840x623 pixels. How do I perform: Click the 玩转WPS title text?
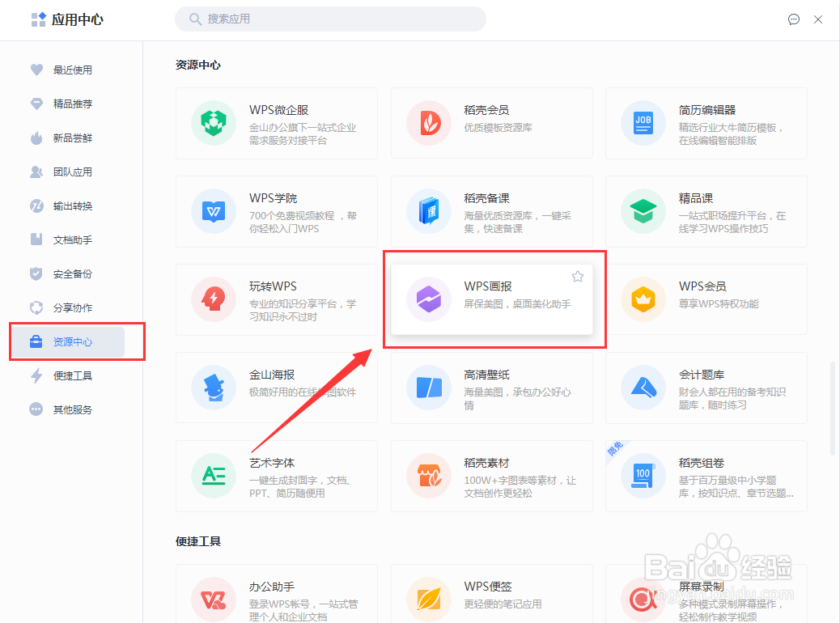click(273, 286)
